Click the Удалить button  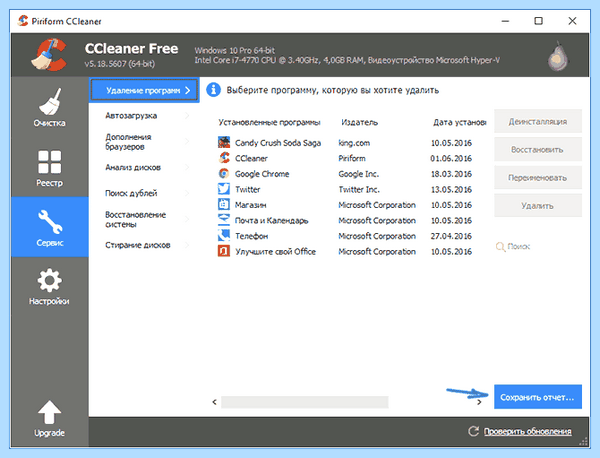(538, 205)
